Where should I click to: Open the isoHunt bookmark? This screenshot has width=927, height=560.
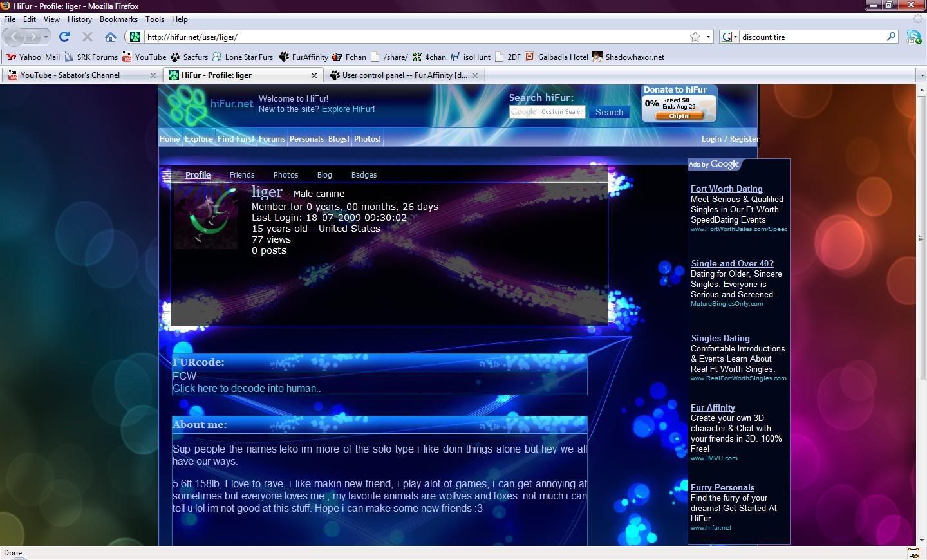[471, 57]
